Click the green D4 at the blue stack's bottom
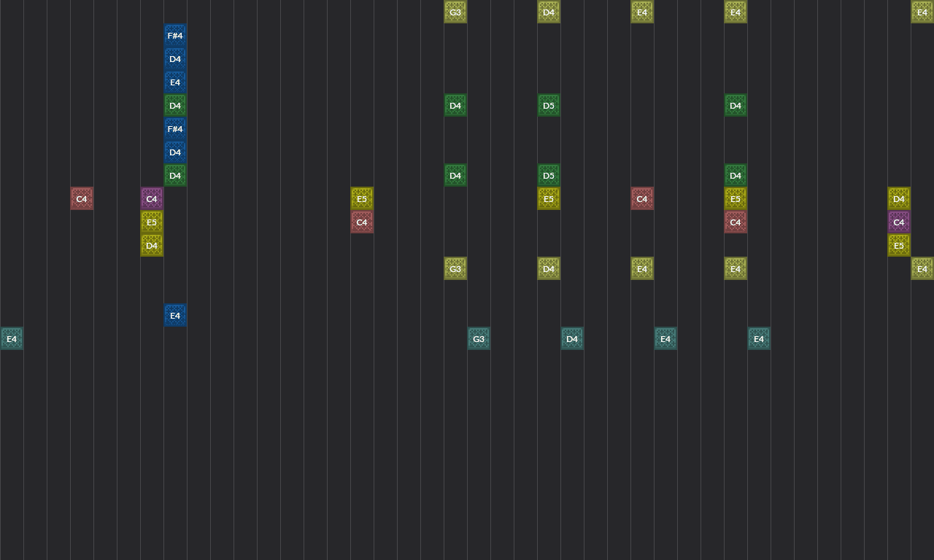This screenshot has width=934, height=560. coord(175,175)
